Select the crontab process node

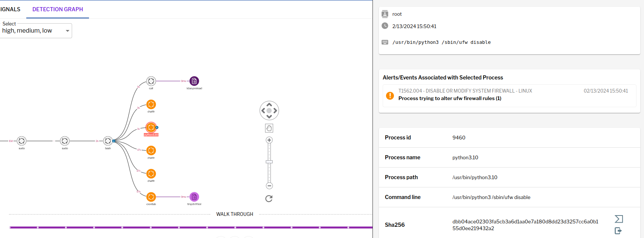point(151,197)
